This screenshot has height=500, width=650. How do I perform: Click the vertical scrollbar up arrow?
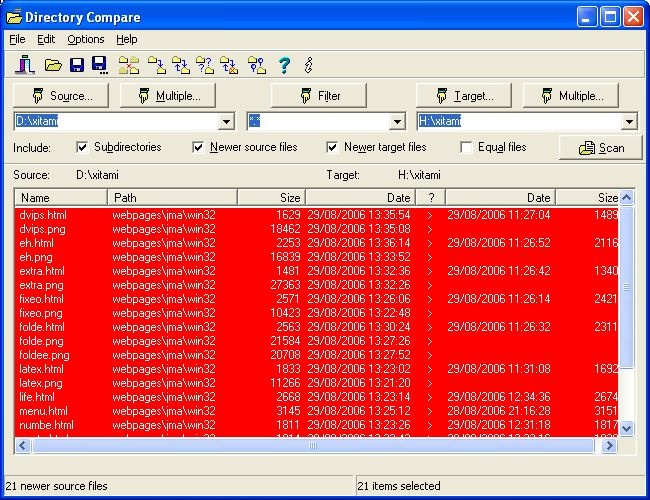[x=626, y=198]
